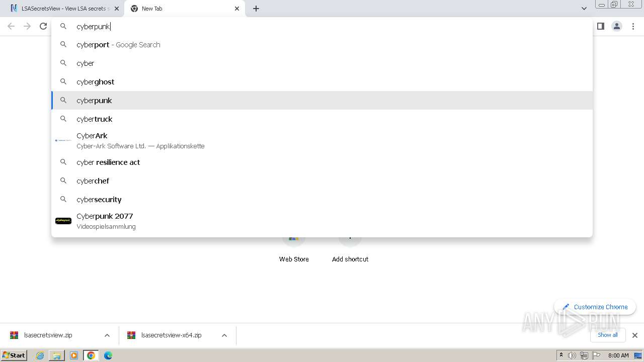Show hidden system tray icons

click(x=561, y=355)
